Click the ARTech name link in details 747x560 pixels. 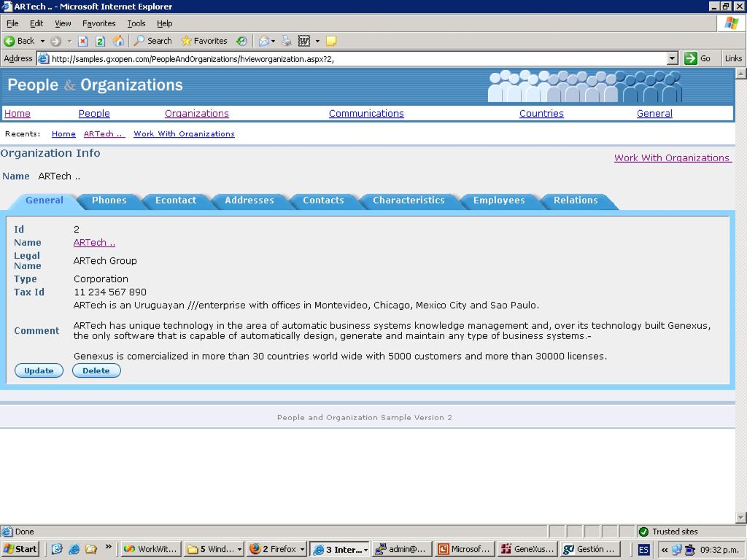[94, 242]
